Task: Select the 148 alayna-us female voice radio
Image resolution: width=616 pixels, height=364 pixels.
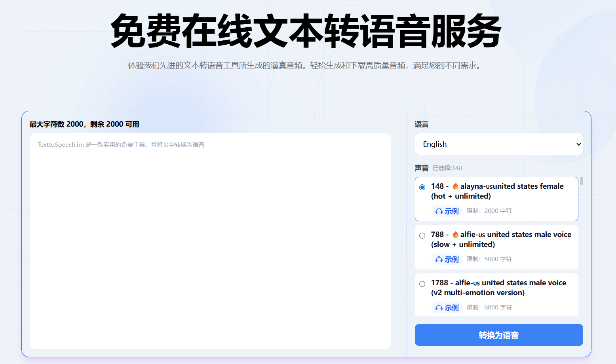Action: [x=422, y=187]
